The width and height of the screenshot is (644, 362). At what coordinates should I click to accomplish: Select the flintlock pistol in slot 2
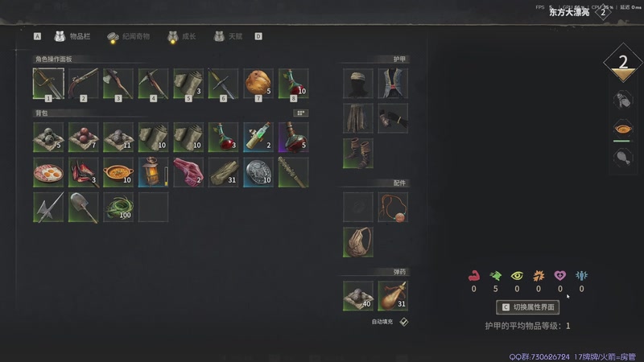[x=84, y=84]
